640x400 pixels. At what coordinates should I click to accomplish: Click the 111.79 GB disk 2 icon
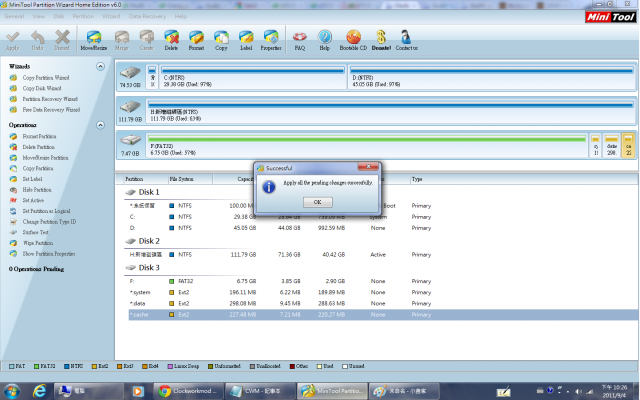pyautogui.click(x=130, y=111)
